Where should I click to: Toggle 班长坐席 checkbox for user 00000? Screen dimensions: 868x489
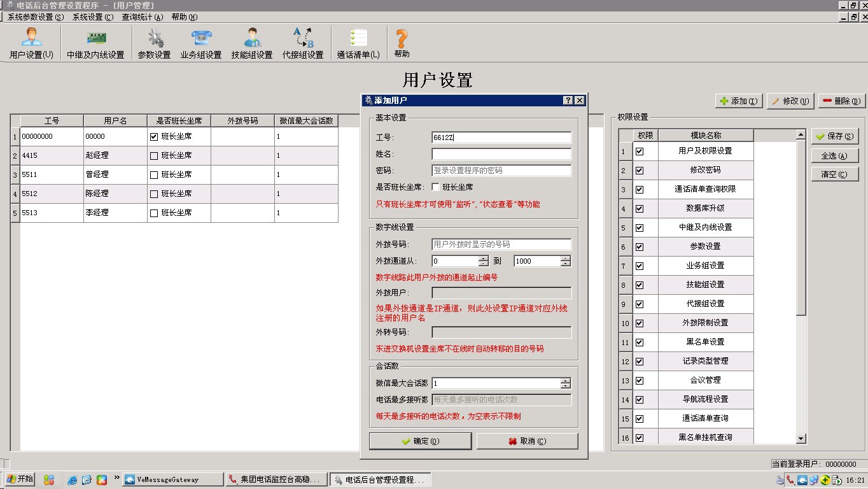pyautogui.click(x=154, y=136)
